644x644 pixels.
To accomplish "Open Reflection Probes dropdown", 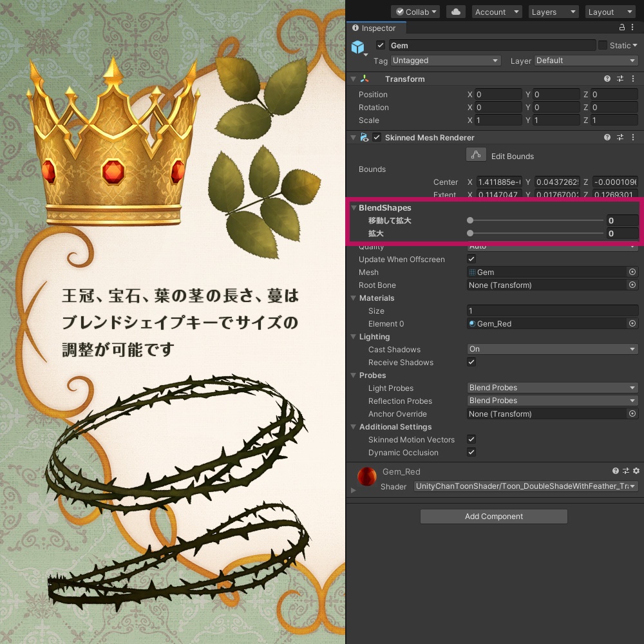I will (553, 401).
